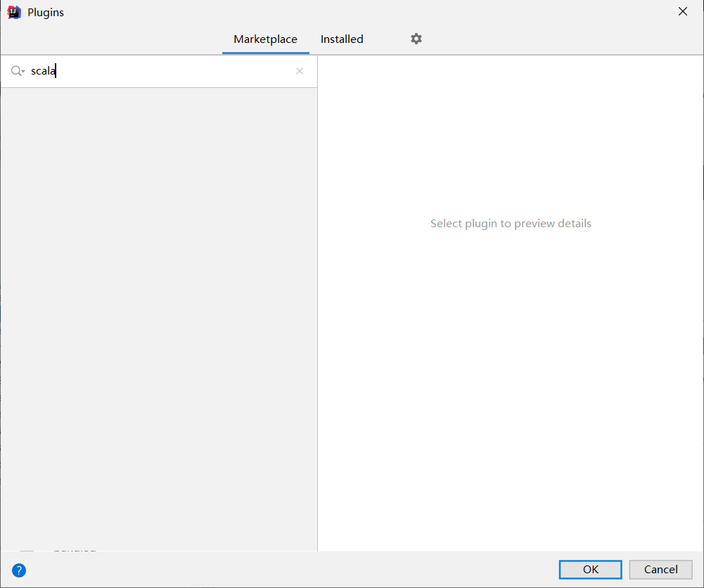Screen dimensions: 704x588
Task: Close the Plugins dialog window
Action: 682,12
